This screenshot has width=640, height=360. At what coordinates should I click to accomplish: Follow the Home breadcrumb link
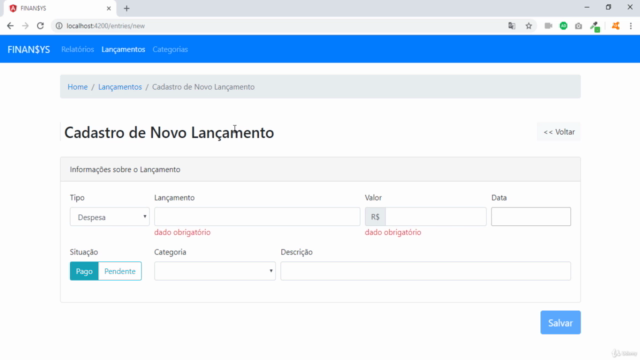(x=78, y=87)
